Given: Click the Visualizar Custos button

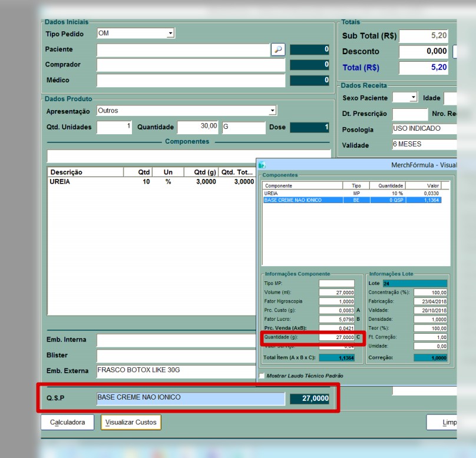Looking at the screenshot, I should pos(131,422).
